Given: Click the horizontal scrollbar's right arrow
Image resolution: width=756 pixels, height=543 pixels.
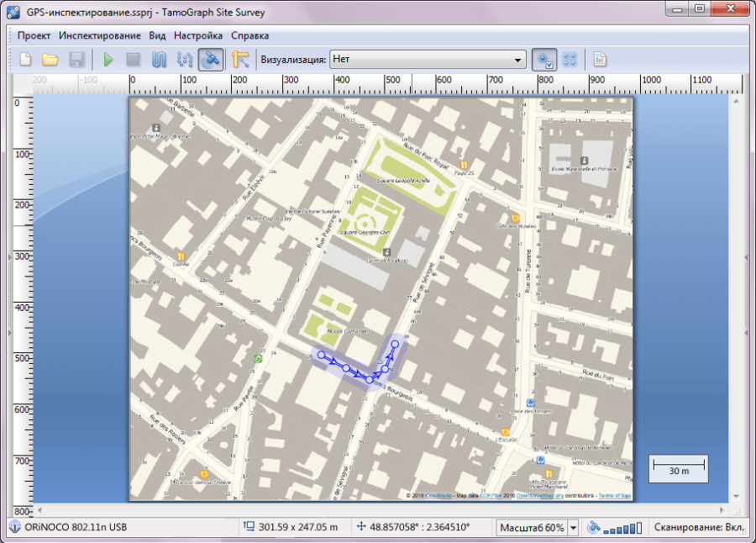Looking at the screenshot, I should pos(722,509).
